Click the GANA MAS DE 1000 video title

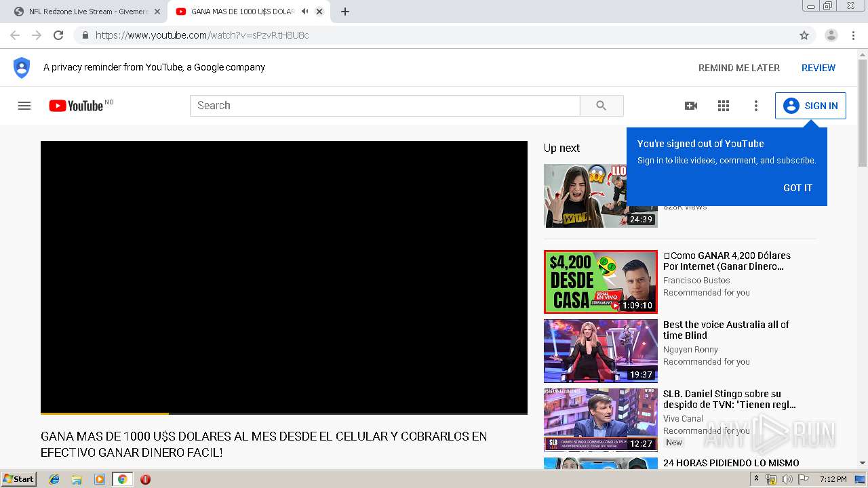point(264,444)
